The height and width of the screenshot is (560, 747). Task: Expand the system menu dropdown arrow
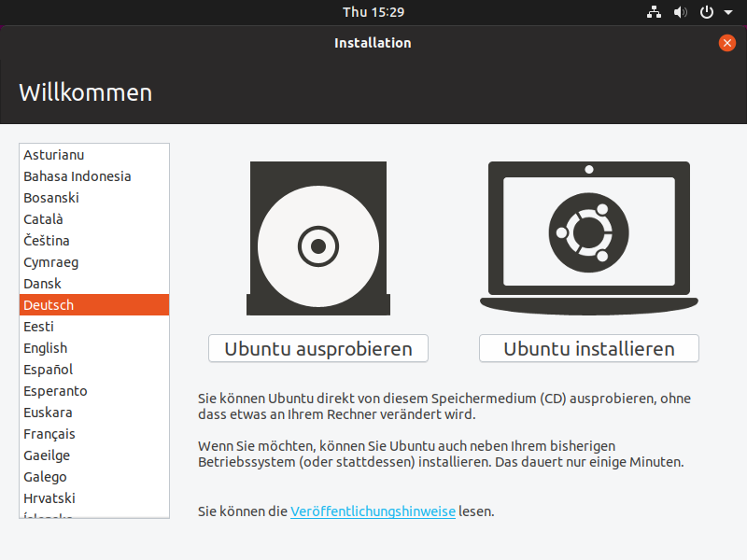tap(728, 13)
